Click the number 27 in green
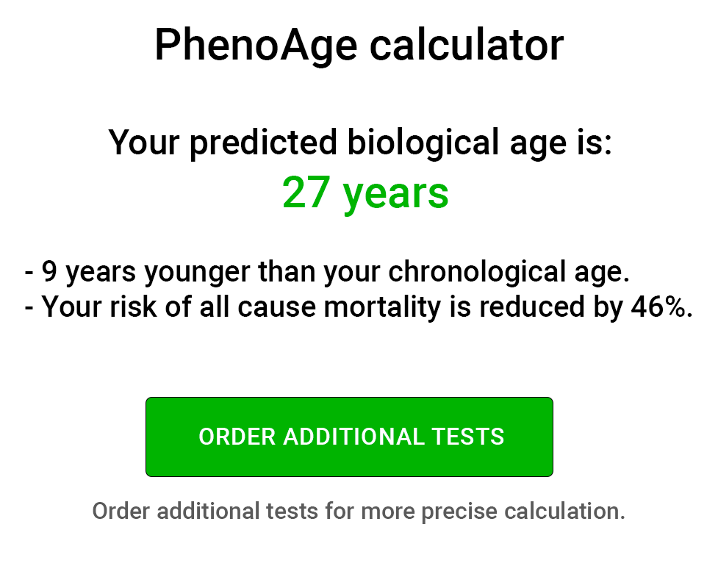 point(306,193)
